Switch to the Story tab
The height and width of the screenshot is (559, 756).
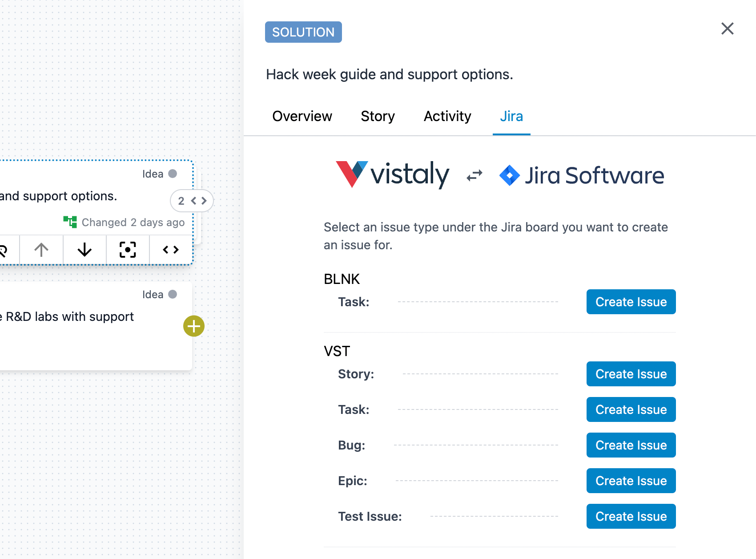[378, 116]
